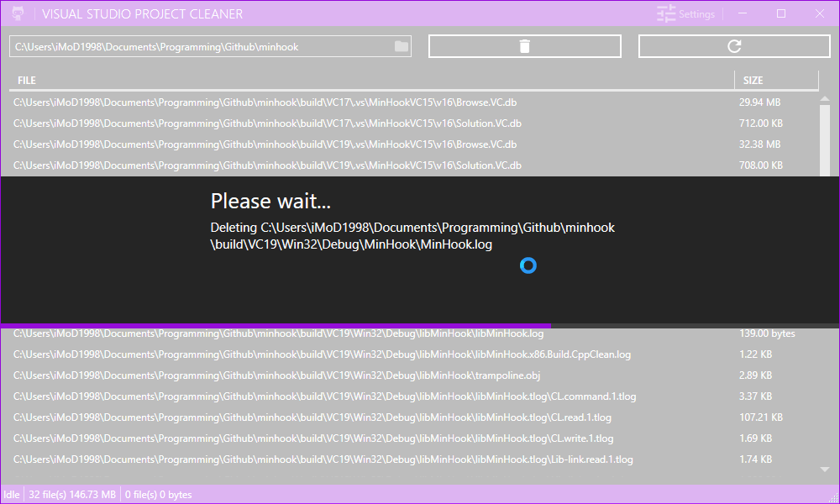The width and height of the screenshot is (840, 504).
Task: Click the 29.94 MB size cell
Action: pos(759,102)
